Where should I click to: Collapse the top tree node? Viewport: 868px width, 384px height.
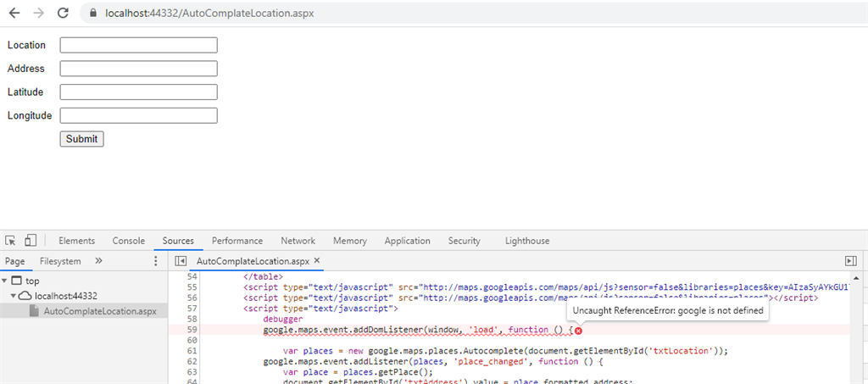4,281
